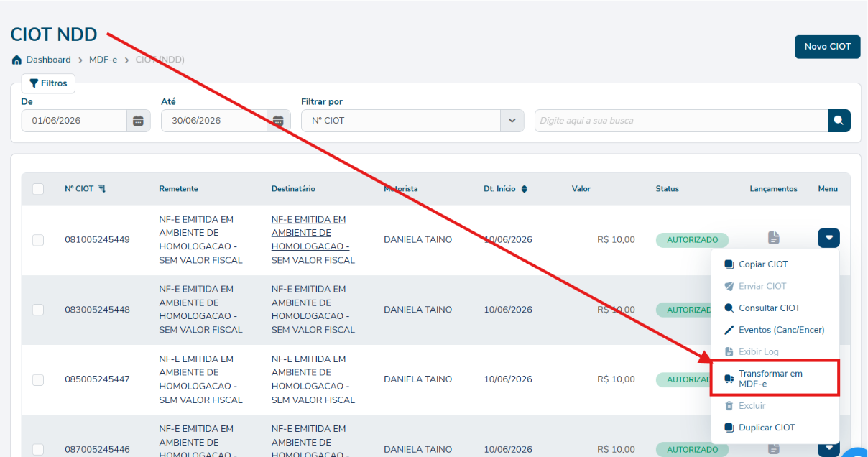Click AUTORIZADO status badge of 081005245449
Image resolution: width=868 pixels, height=457 pixels.
click(692, 240)
